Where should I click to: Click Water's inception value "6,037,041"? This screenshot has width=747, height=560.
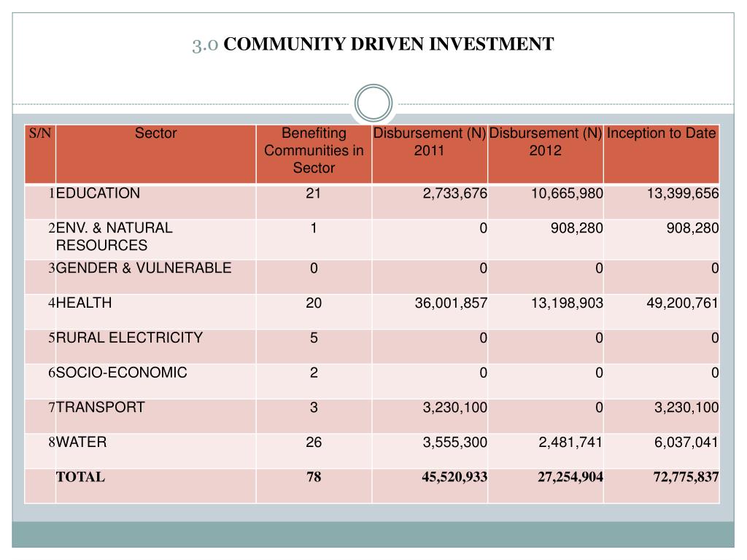[686, 442]
